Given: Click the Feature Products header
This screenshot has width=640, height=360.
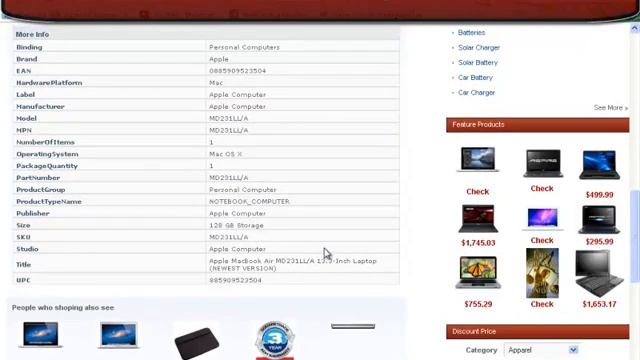Looking at the screenshot, I should [538, 125].
